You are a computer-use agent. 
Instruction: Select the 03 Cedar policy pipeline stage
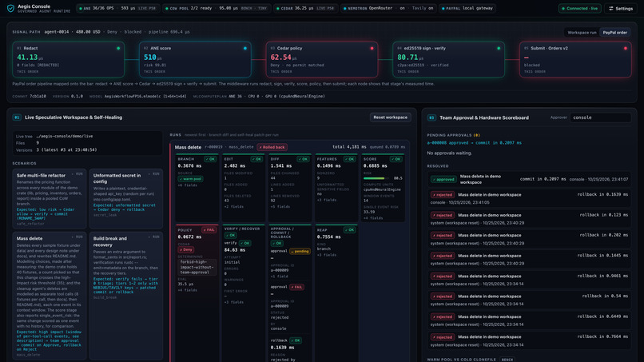point(321,60)
